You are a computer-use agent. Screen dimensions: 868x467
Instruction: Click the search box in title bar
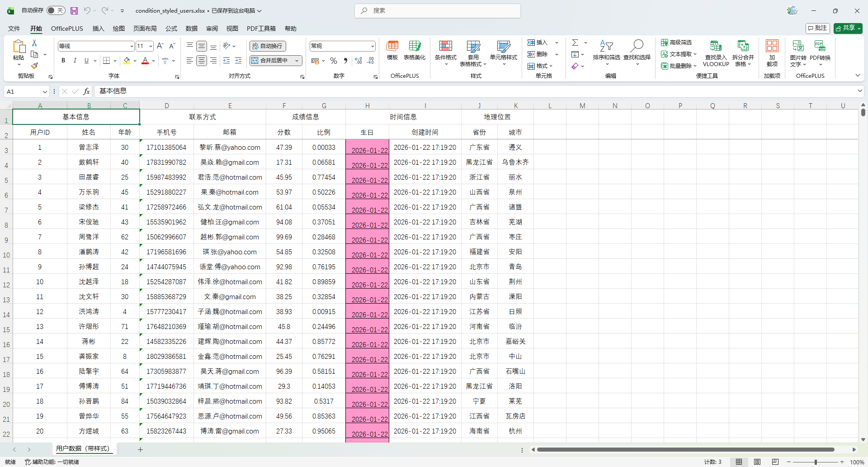click(438, 10)
